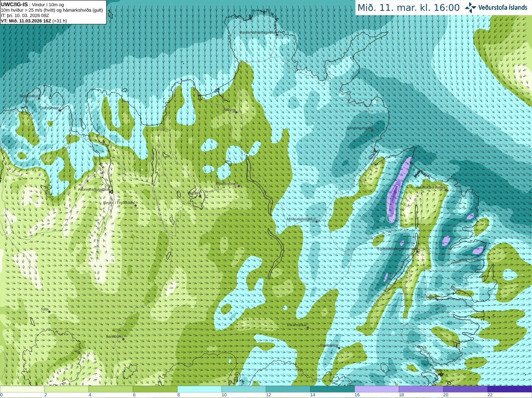Image resolution: width=532 pixels, height=398 pixels.
Task: Select the Egilsstaðaflugvöllur station label
Action: pos(397,249)
